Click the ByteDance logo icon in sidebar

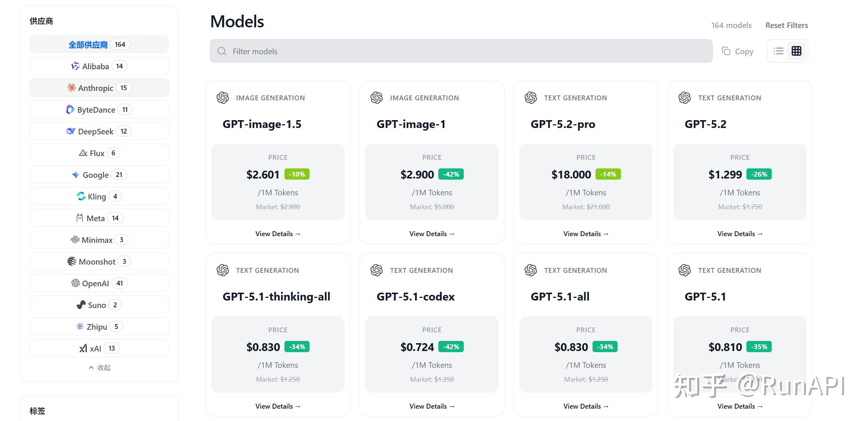70,110
